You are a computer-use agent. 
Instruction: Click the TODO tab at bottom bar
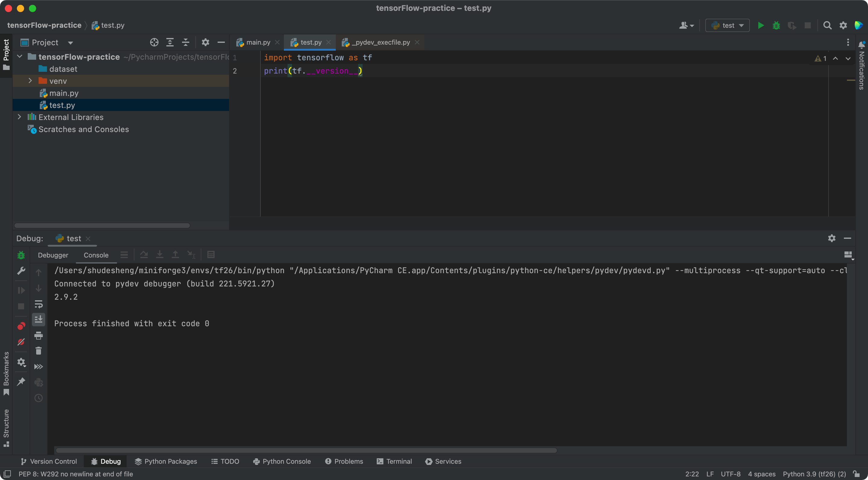(230, 461)
